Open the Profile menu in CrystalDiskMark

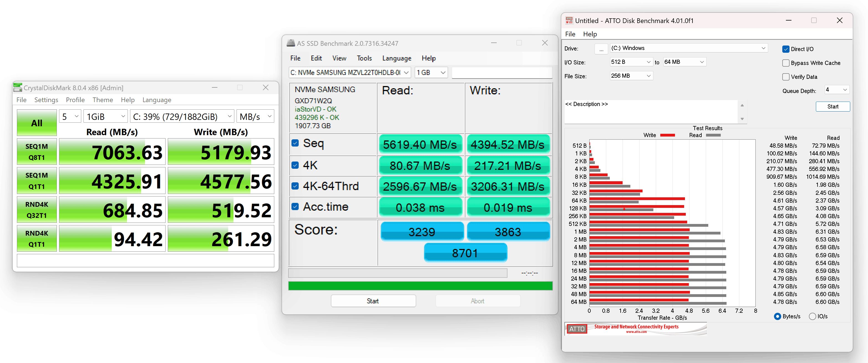tap(75, 100)
